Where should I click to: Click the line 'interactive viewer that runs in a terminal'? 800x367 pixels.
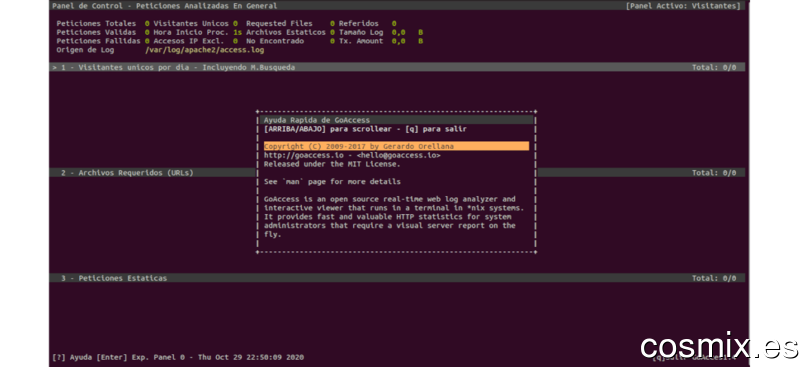(x=394, y=208)
